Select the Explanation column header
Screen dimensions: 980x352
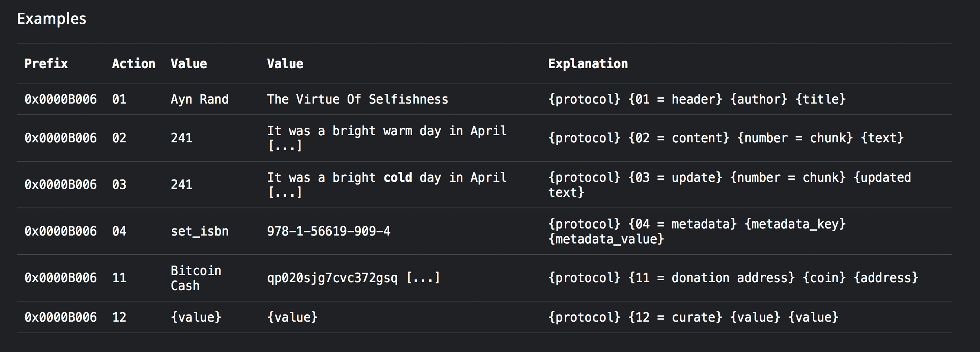588,63
